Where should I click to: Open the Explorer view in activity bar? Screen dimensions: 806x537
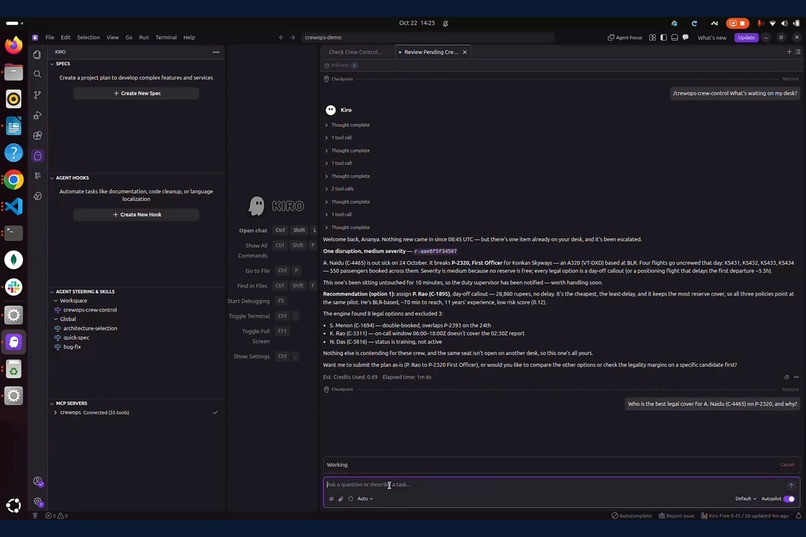[x=37, y=54]
